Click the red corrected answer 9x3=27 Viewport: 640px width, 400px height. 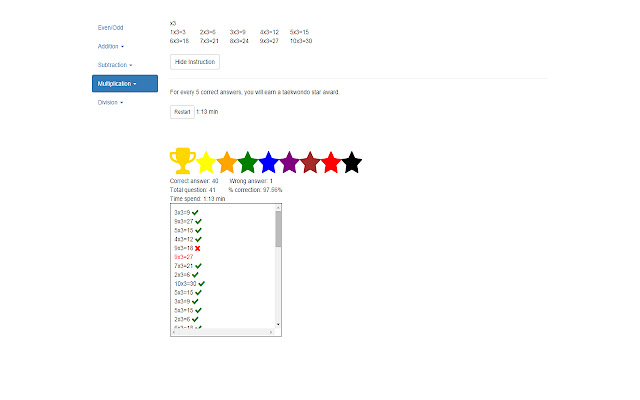pos(184,257)
